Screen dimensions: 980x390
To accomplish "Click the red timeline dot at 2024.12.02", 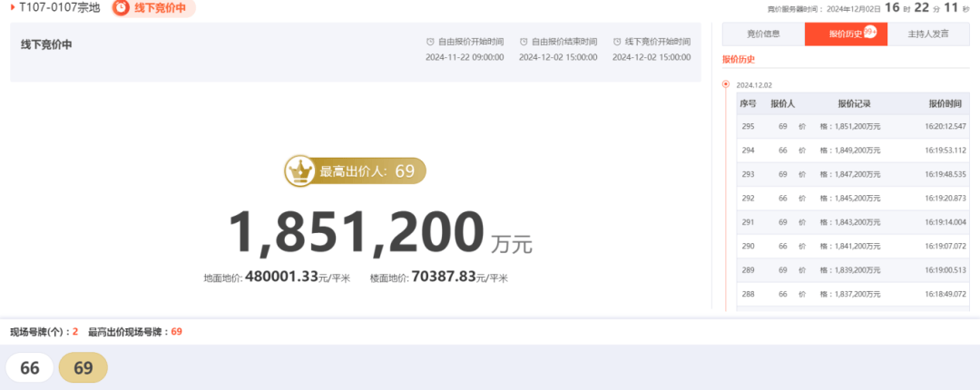I will point(725,84).
